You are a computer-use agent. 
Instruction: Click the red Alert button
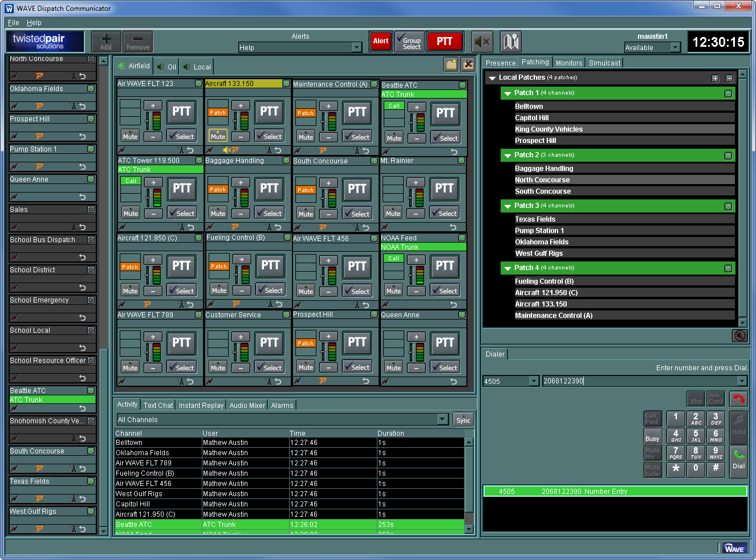[x=381, y=42]
